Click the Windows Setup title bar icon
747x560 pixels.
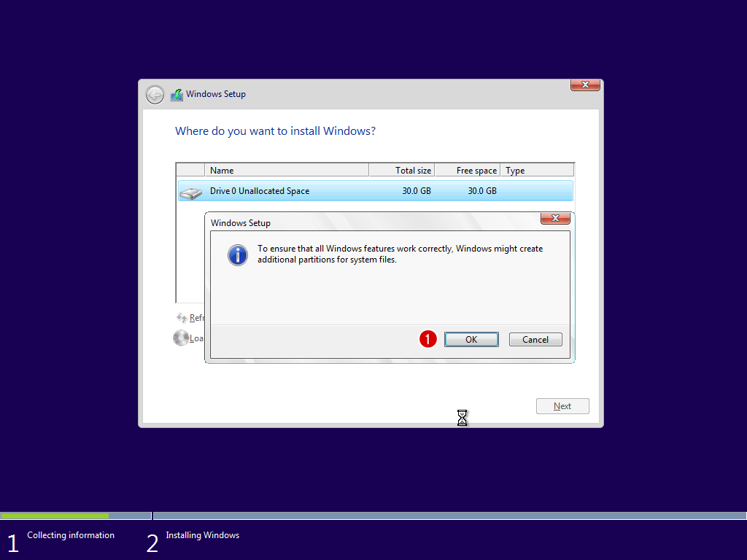pyautogui.click(x=177, y=95)
